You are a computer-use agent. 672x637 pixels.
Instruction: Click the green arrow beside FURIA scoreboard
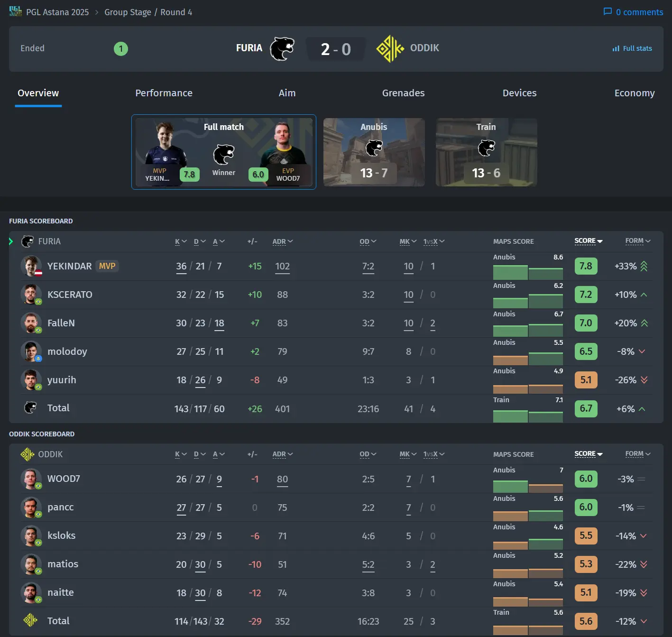[11, 241]
